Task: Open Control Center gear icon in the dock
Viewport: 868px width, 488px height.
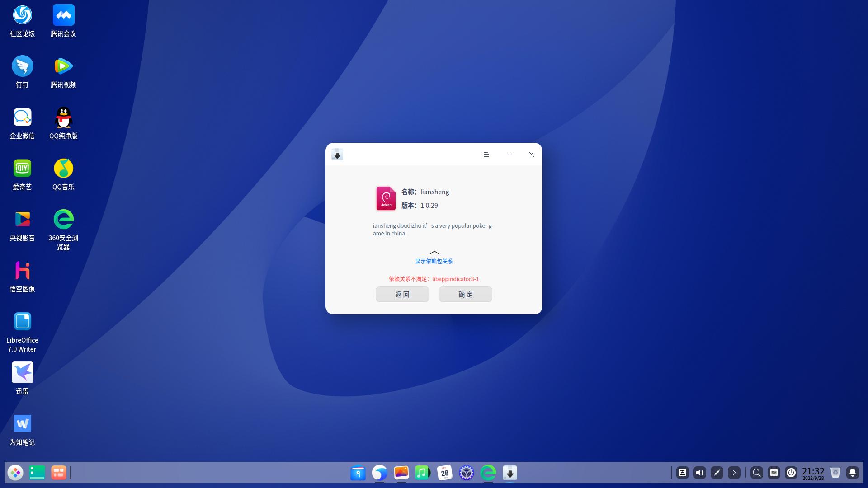Action: (466, 473)
